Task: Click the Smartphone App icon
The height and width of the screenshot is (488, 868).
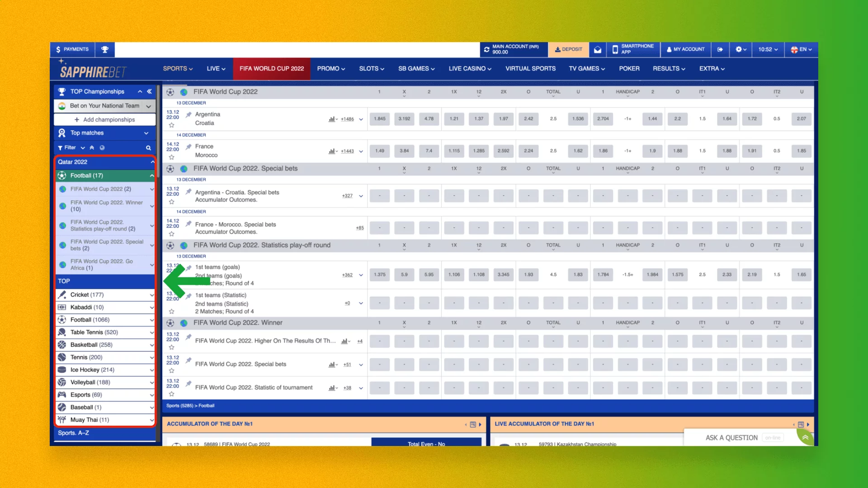Action: 615,49
